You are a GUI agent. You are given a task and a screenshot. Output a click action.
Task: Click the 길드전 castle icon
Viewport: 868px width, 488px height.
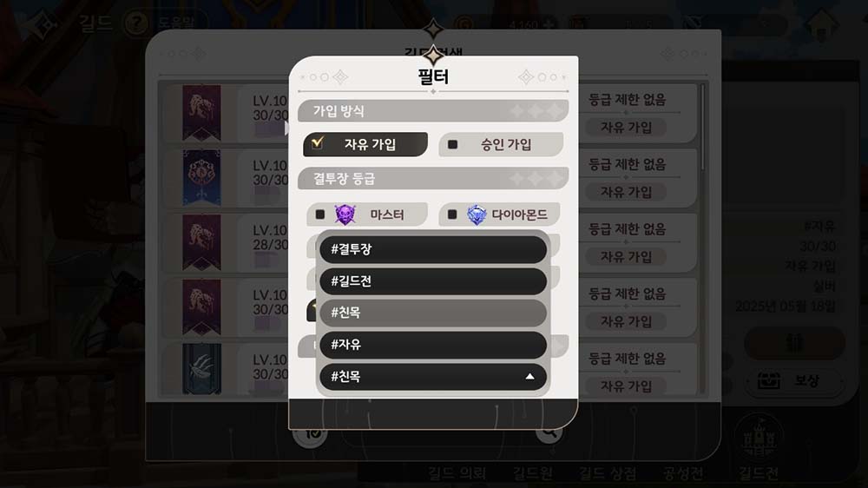click(759, 439)
